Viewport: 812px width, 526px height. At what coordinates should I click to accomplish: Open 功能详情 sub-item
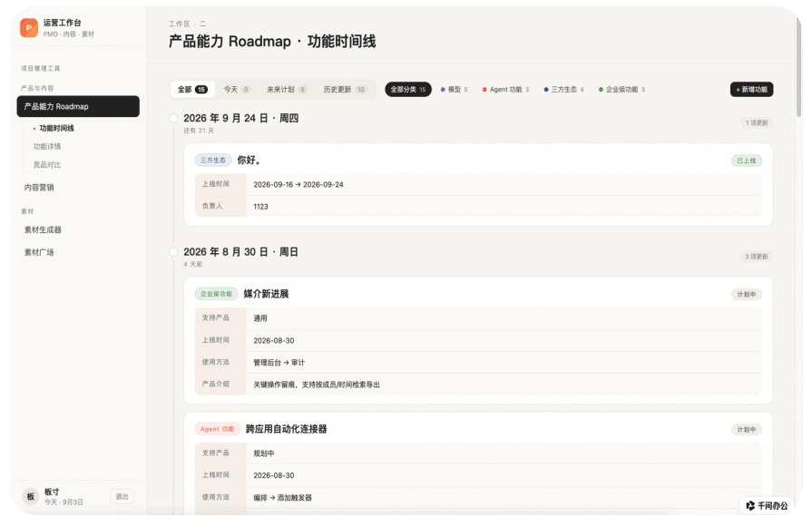click(47, 147)
